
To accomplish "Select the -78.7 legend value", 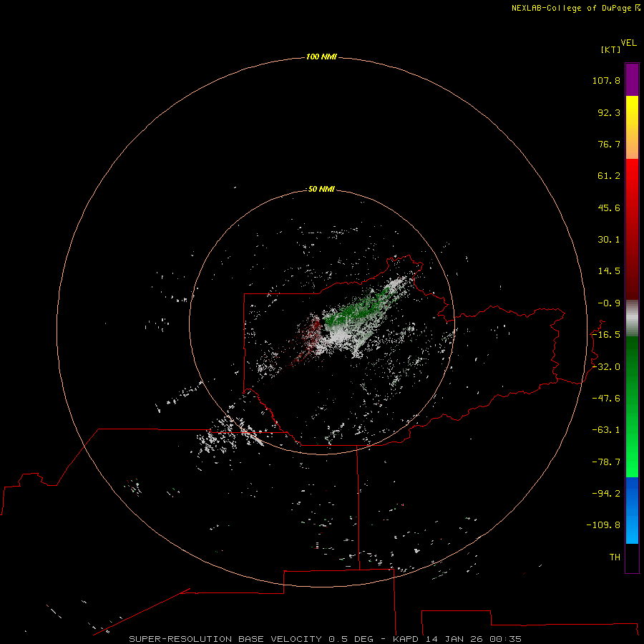I will click(x=606, y=462).
